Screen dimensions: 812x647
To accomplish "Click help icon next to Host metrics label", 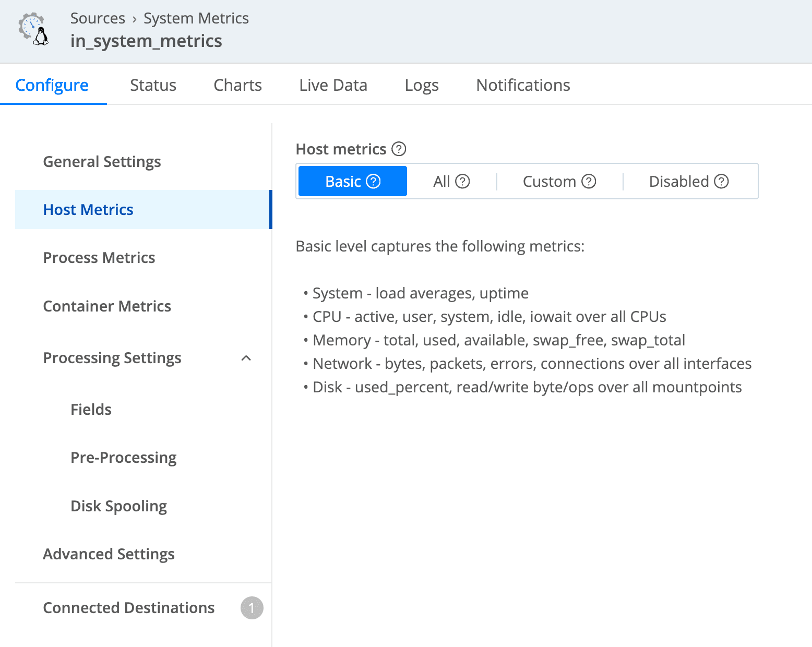I will [x=399, y=149].
